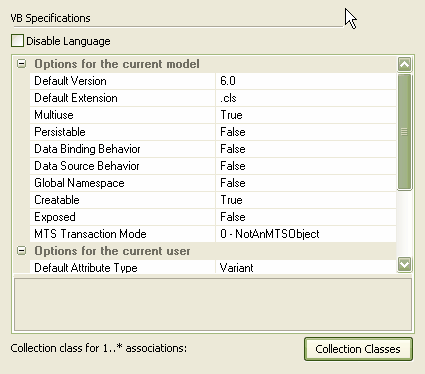Select the MTS Transaction Mode property
Screen dimensions: 425x374
tap(123, 234)
